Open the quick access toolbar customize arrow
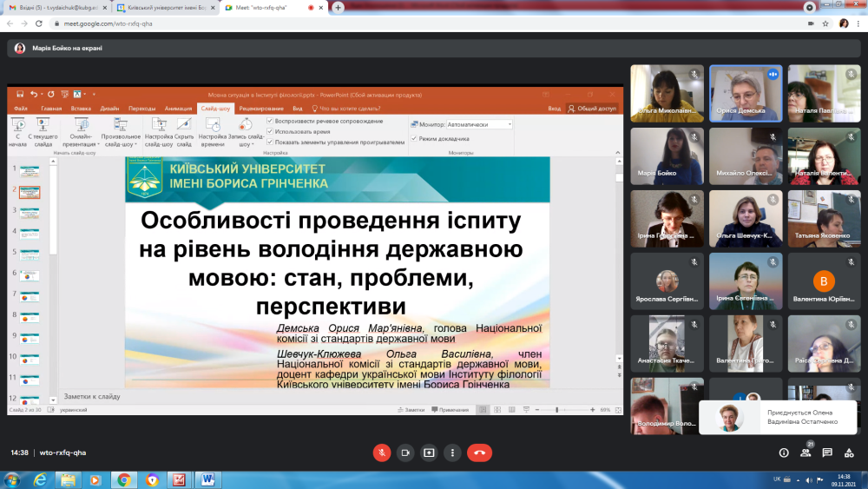Image resolution: width=868 pixels, height=489 pixels. 94,94
